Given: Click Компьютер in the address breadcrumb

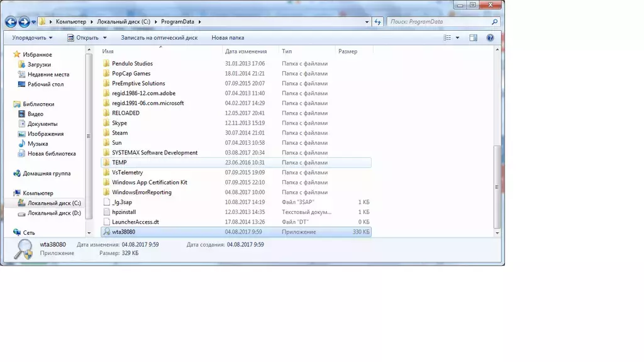Looking at the screenshot, I should (x=71, y=22).
